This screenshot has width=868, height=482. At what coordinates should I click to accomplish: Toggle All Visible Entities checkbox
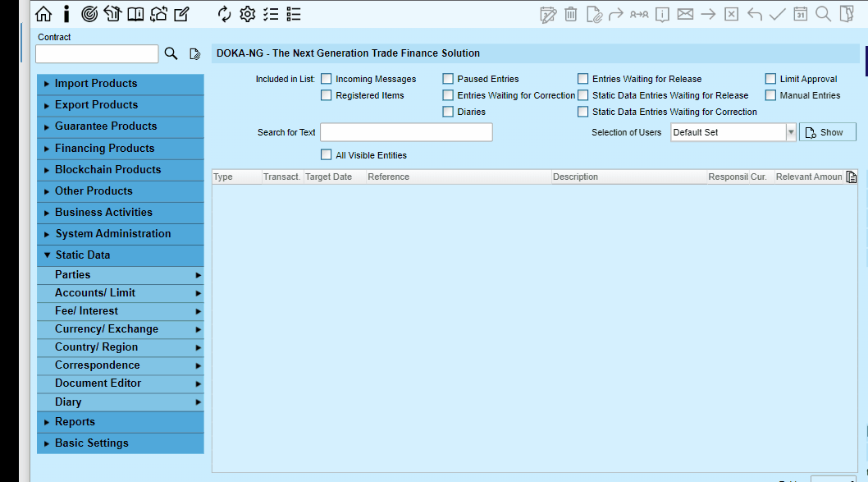click(326, 154)
